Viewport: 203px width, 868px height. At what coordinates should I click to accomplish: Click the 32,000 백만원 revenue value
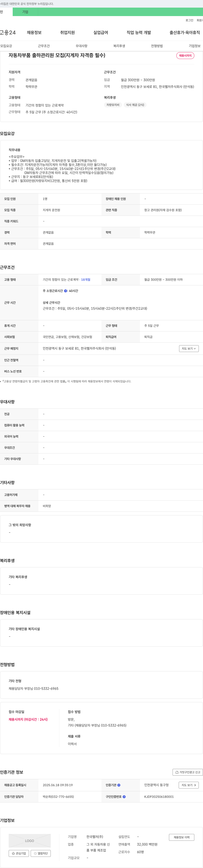pyautogui.click(x=147, y=844)
